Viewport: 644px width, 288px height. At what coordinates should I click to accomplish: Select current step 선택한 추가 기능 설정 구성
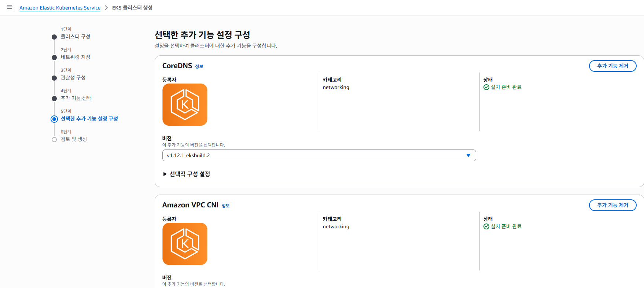pyautogui.click(x=89, y=119)
